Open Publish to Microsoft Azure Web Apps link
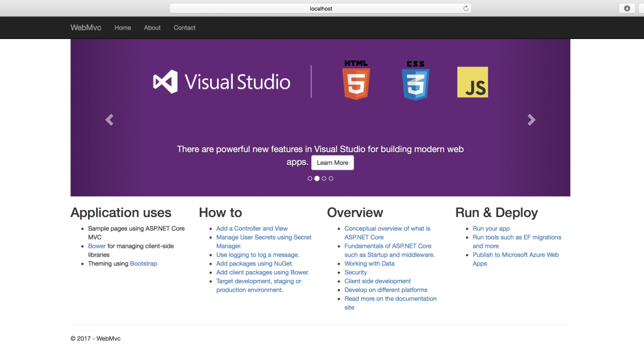Screen dimensions: 644x356 (516, 259)
